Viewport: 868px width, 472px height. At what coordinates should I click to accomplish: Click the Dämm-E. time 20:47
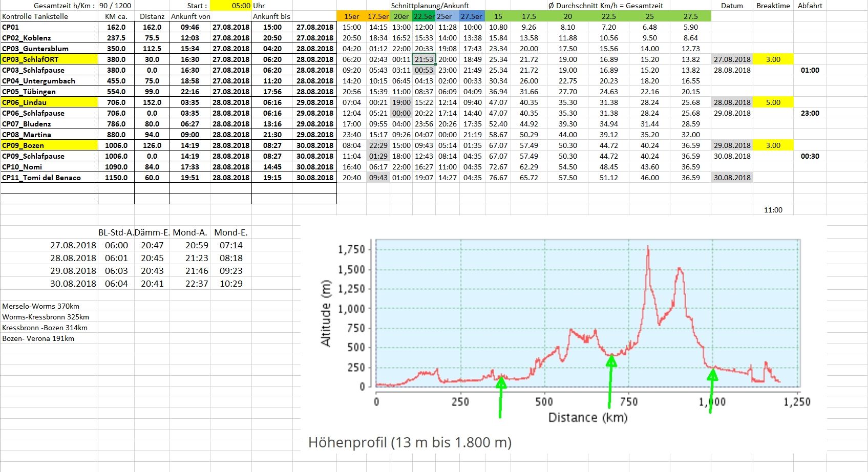click(152, 245)
